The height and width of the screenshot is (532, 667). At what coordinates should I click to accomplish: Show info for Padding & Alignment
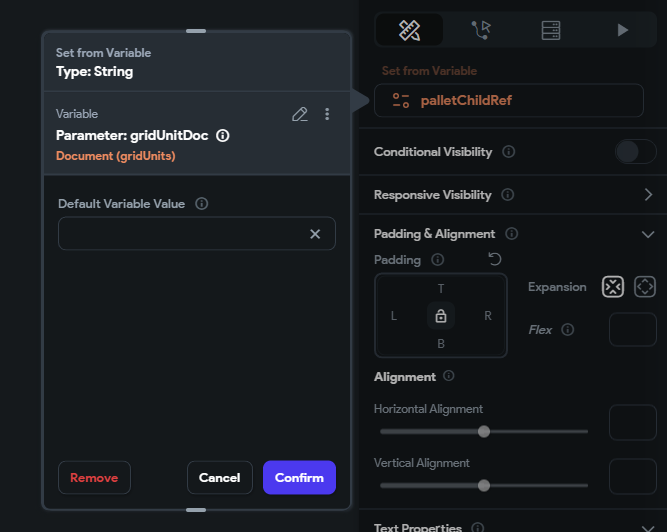click(x=511, y=233)
